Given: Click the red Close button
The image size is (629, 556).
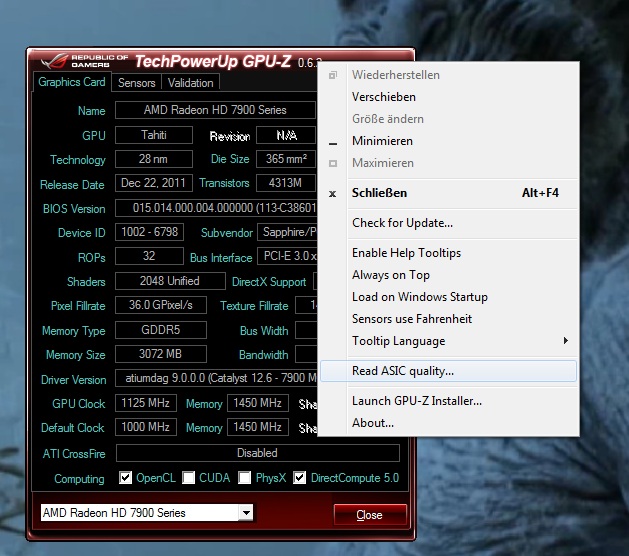Looking at the screenshot, I should [x=370, y=514].
